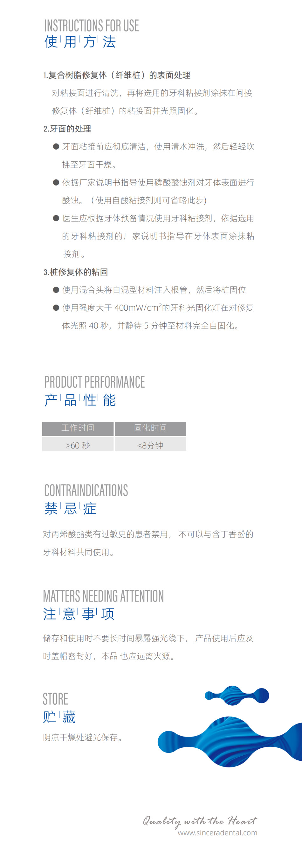Image resolution: width=302 pixels, height=868 pixels.
Task: Click the ≤8分钟 table cell
Action: pyautogui.click(x=150, y=445)
